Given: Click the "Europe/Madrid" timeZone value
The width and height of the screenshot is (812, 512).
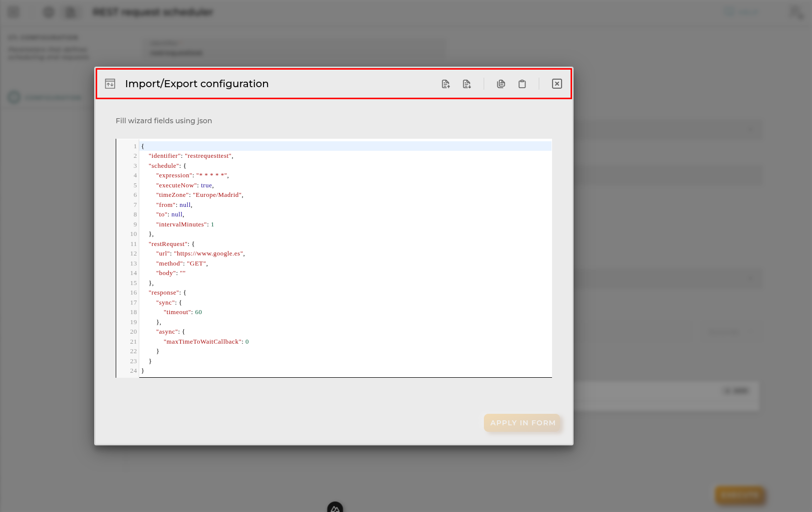Looking at the screenshot, I should (217, 195).
